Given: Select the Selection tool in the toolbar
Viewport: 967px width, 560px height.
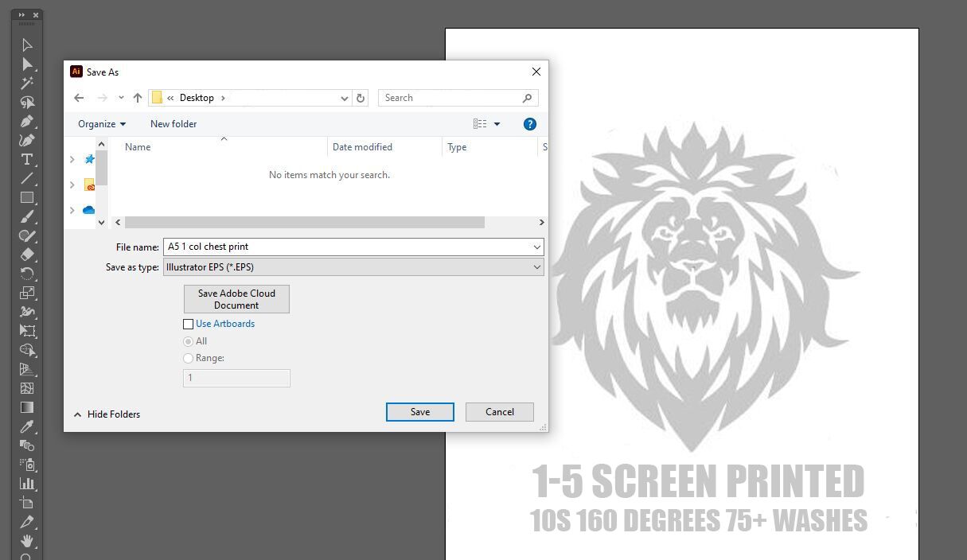Looking at the screenshot, I should pos(26,45).
